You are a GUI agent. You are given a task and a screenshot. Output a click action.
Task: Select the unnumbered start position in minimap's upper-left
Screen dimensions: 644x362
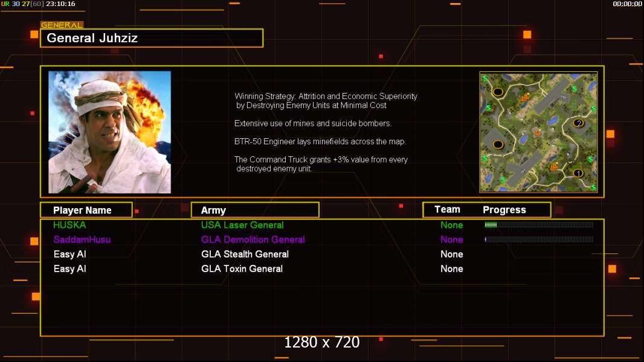[x=498, y=92]
